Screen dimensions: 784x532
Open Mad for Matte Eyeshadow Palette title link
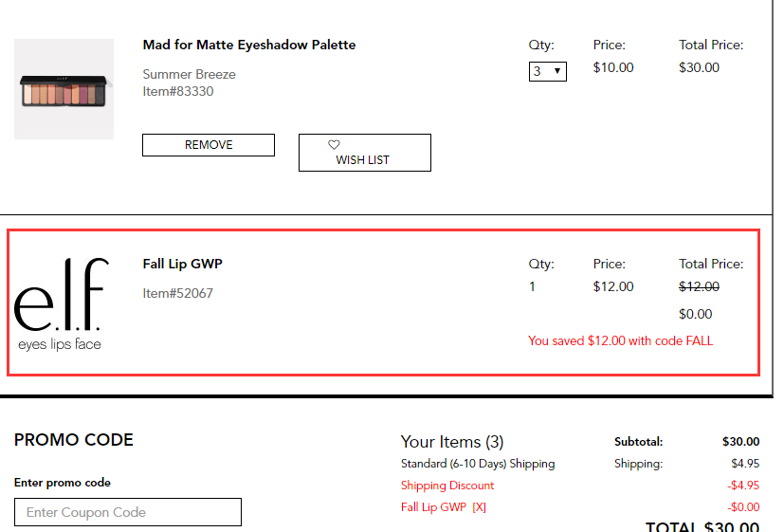click(x=249, y=45)
